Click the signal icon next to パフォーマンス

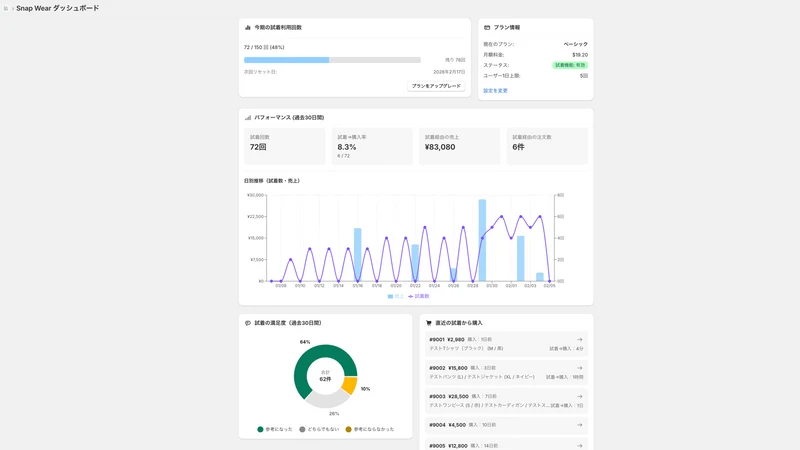tap(248, 117)
